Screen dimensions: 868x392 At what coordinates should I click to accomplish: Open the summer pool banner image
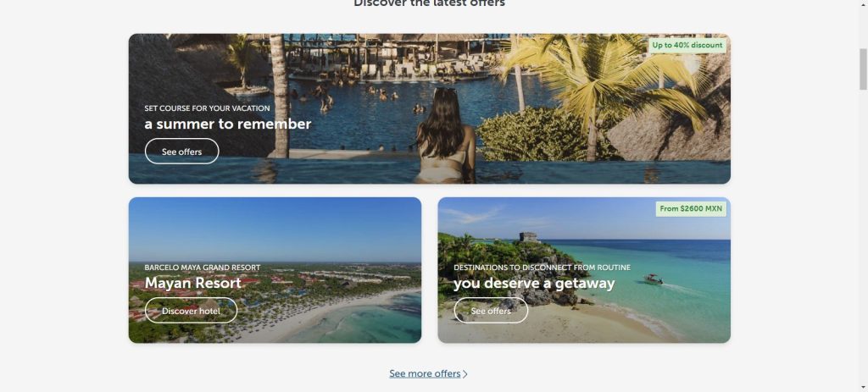[x=429, y=108]
